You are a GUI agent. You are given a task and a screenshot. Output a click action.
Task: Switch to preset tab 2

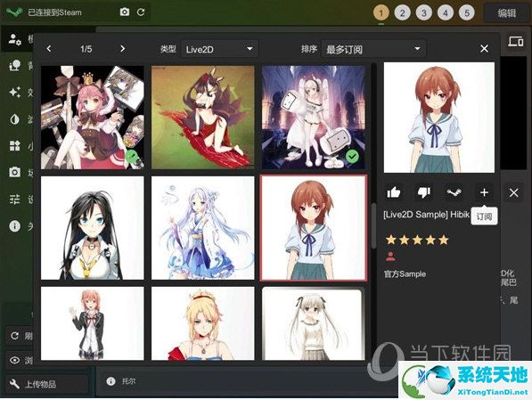click(x=403, y=13)
